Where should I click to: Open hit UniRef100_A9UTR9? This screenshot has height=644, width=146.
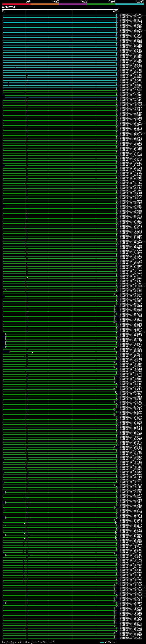click(131, 352)
